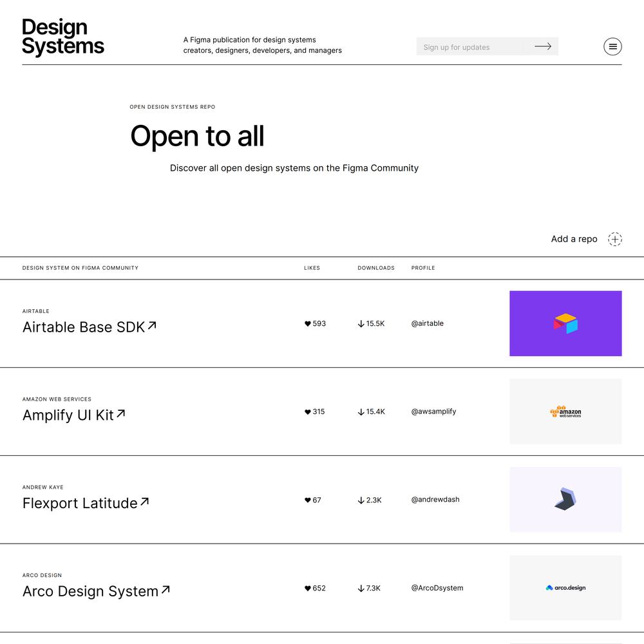644x644 pixels.
Task: Click the Open to all heading
Action: tap(197, 136)
